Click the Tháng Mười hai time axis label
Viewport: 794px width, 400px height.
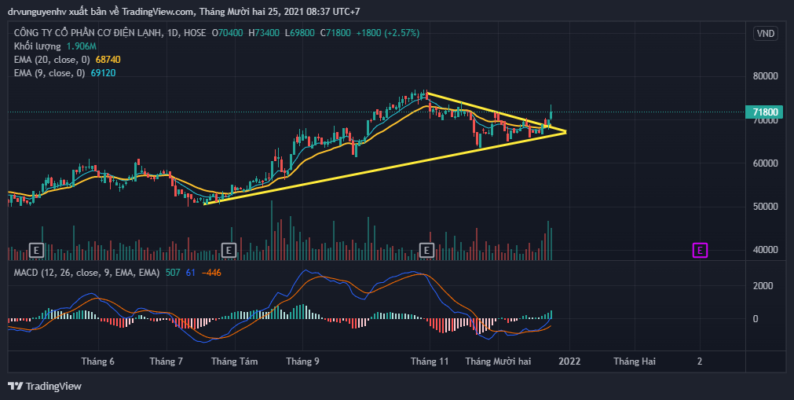click(498, 362)
